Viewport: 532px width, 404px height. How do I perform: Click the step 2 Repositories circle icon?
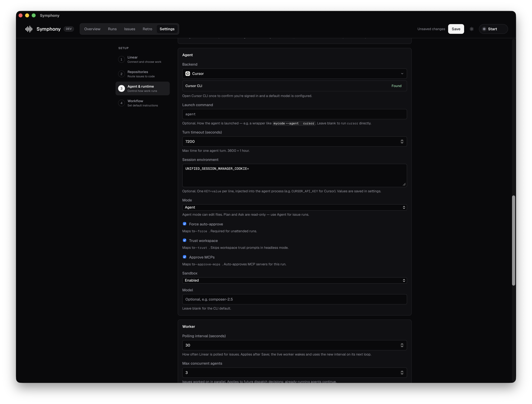(x=122, y=74)
